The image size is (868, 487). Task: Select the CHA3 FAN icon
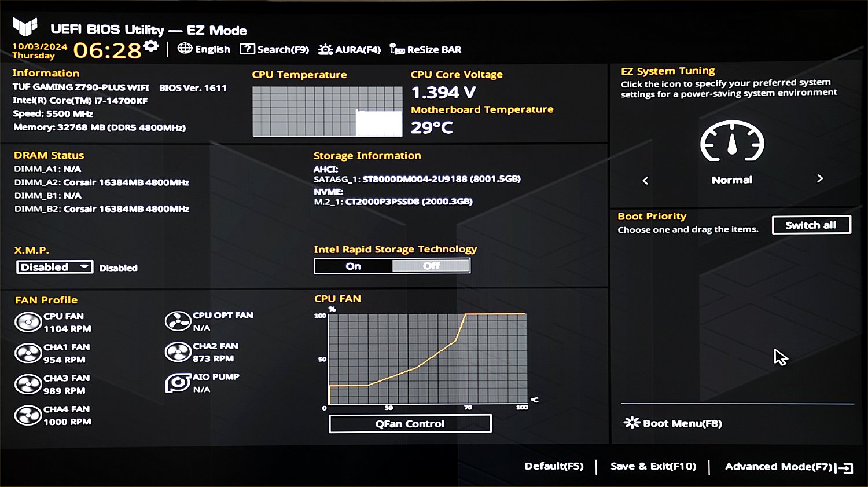pos(28,385)
